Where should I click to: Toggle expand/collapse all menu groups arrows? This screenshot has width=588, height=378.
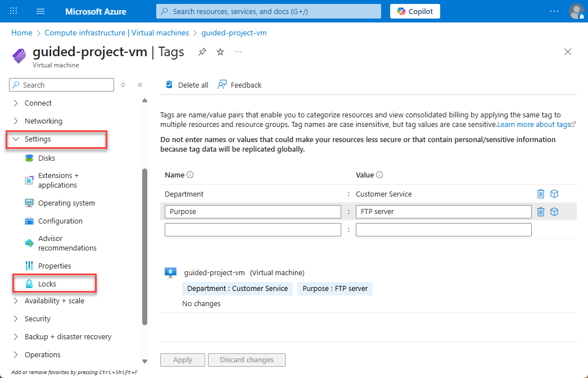point(123,85)
